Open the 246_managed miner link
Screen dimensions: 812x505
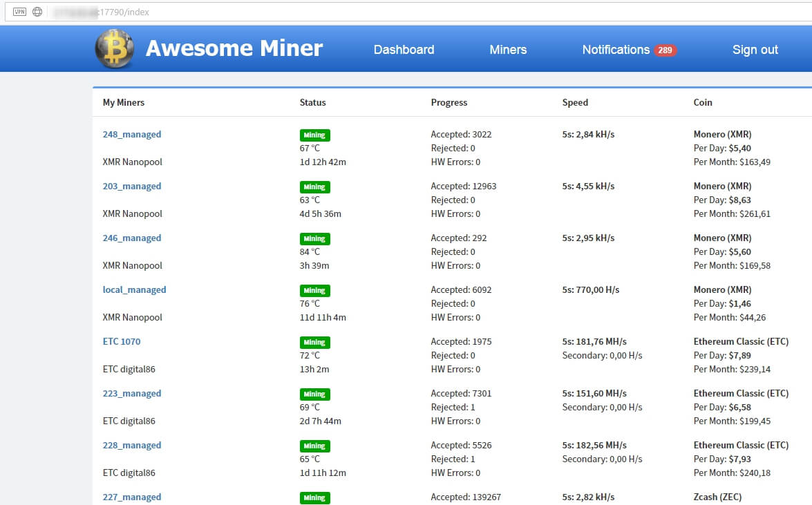131,238
